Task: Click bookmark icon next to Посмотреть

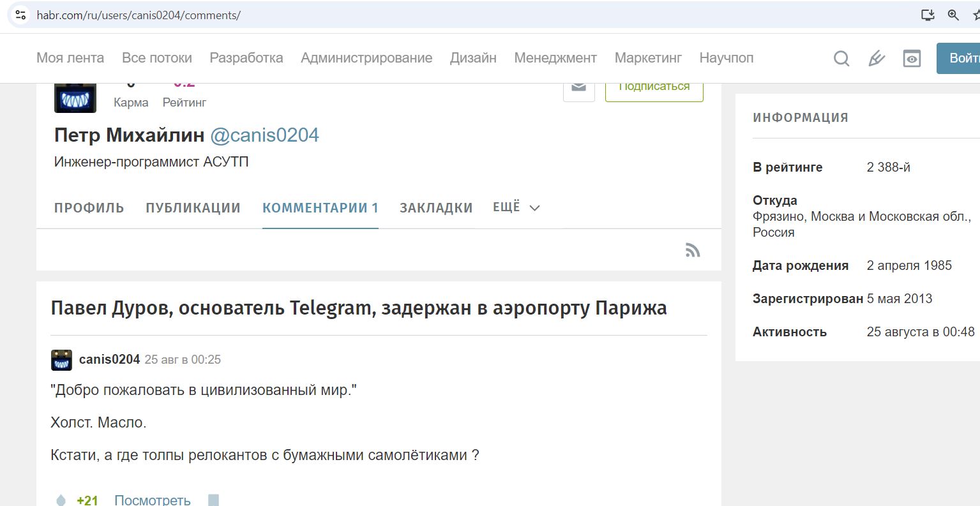Action: tap(214, 500)
